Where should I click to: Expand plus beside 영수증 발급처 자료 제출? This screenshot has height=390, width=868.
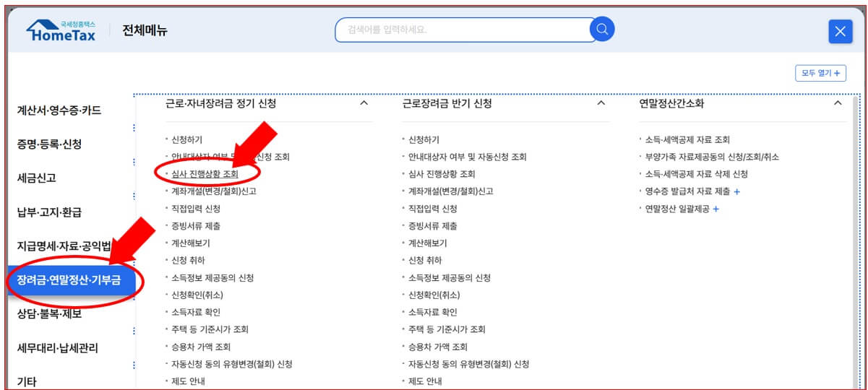point(737,191)
